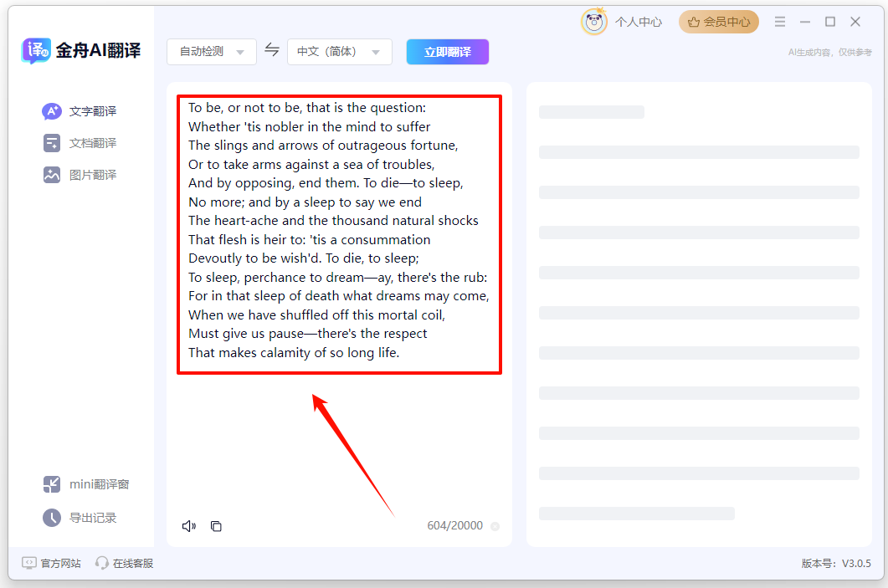Switch to 文档翻译 document translation tab
This screenshot has width=888, height=588.
(x=80, y=143)
